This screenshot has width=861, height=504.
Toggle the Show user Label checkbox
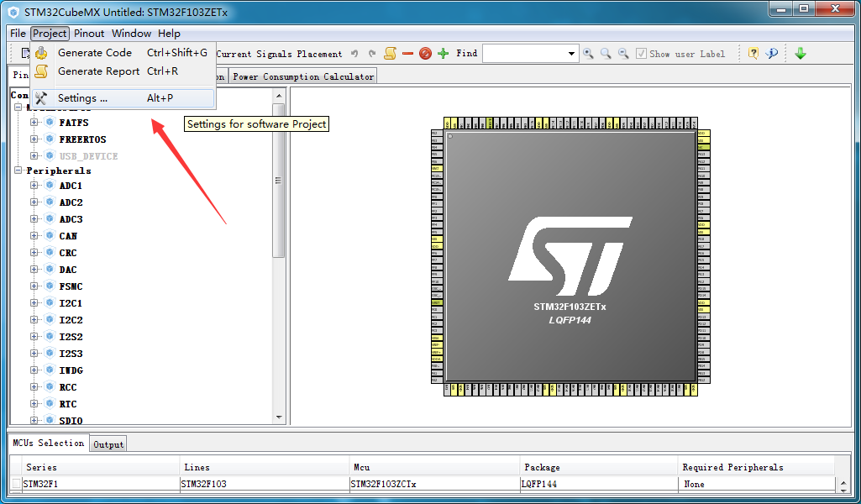641,53
